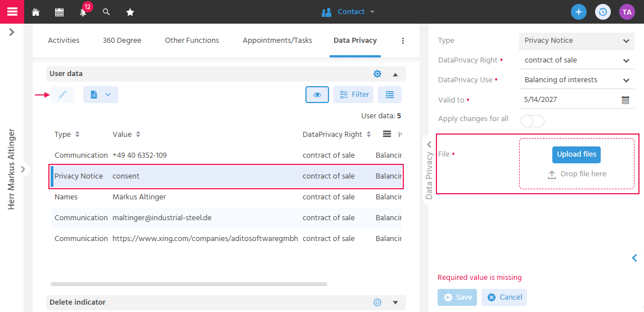Click the Upload files button

click(x=577, y=154)
